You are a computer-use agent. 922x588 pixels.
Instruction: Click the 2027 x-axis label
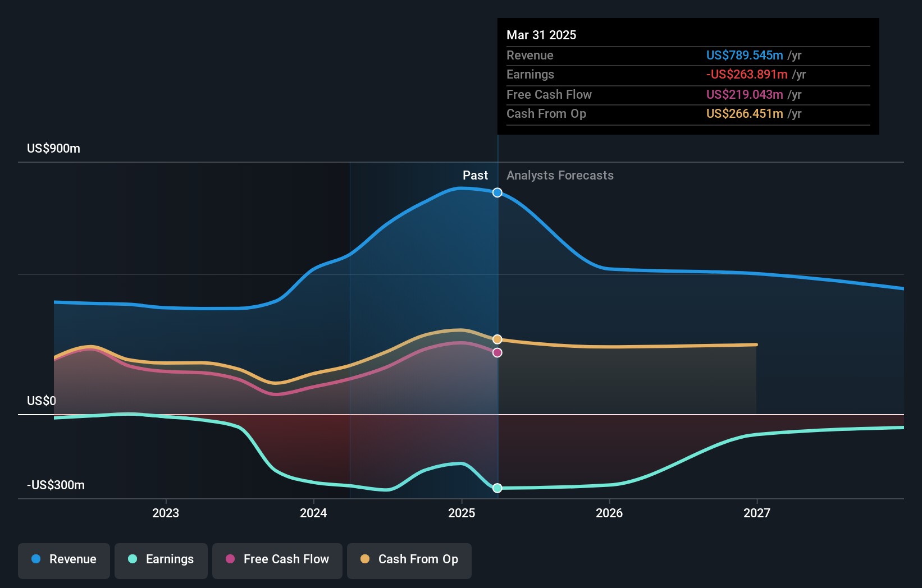757,513
